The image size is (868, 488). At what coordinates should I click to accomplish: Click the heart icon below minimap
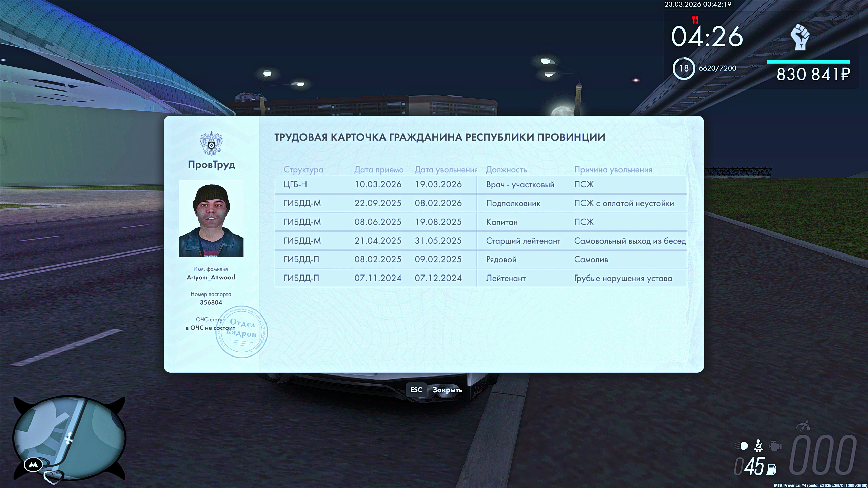click(54, 477)
